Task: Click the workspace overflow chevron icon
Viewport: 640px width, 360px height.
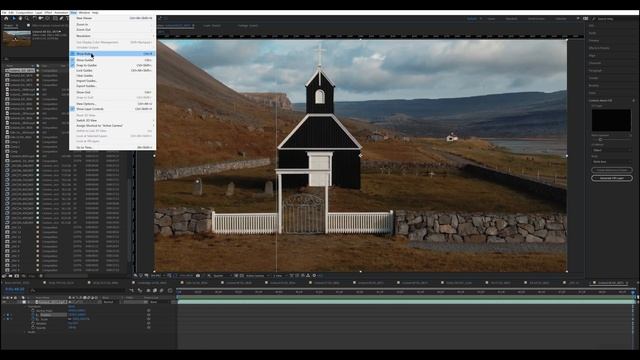Action: 578,18
